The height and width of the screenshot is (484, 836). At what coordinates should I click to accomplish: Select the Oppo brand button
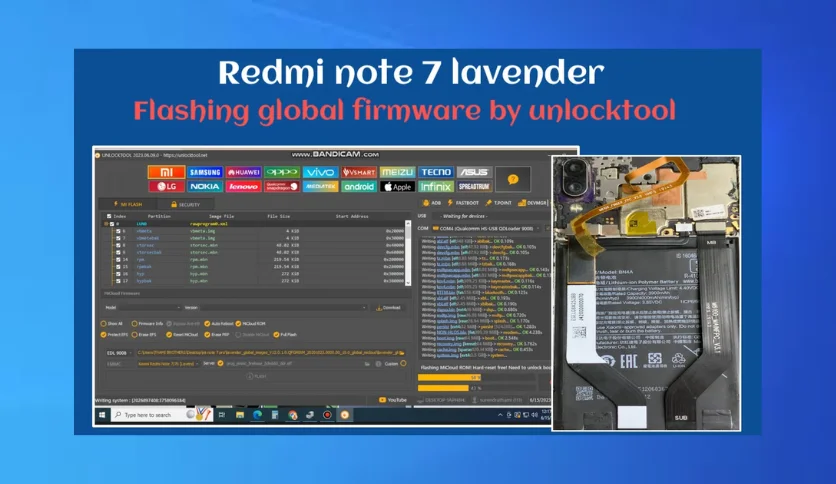282,172
